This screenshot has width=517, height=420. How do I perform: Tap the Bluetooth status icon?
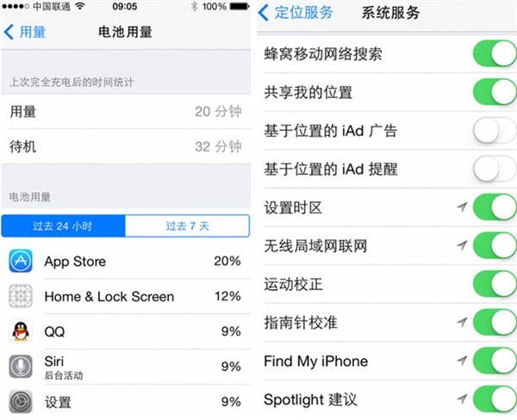tap(194, 6)
